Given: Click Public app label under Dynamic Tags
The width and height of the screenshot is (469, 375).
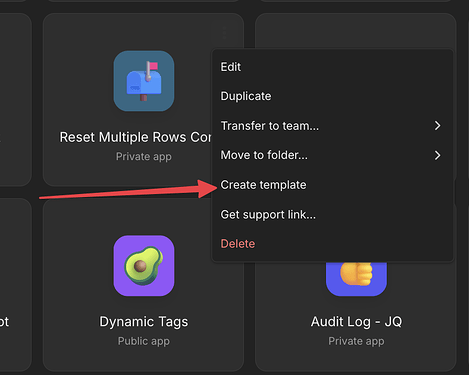Looking at the screenshot, I should [144, 341].
